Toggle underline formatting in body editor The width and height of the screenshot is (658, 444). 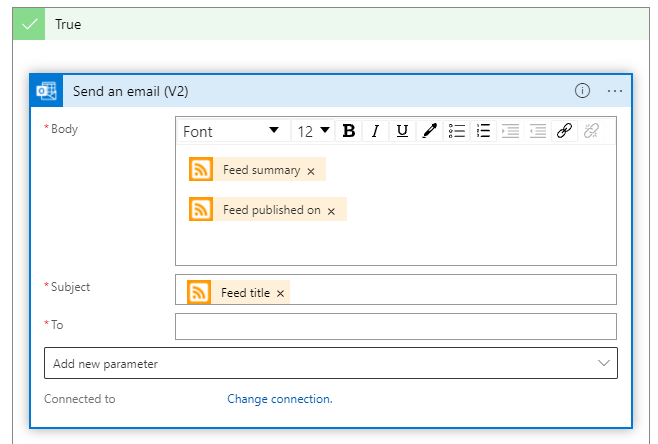pos(402,131)
